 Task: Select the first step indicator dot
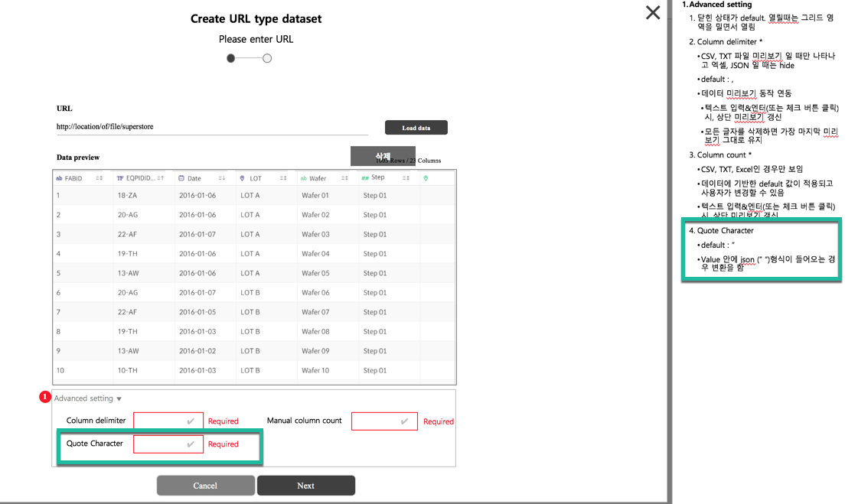231,57
